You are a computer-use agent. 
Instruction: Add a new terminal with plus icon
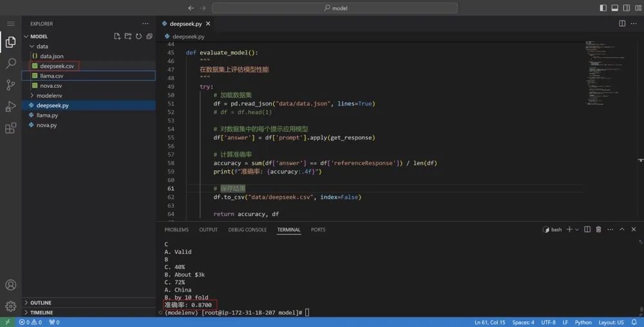coord(569,230)
